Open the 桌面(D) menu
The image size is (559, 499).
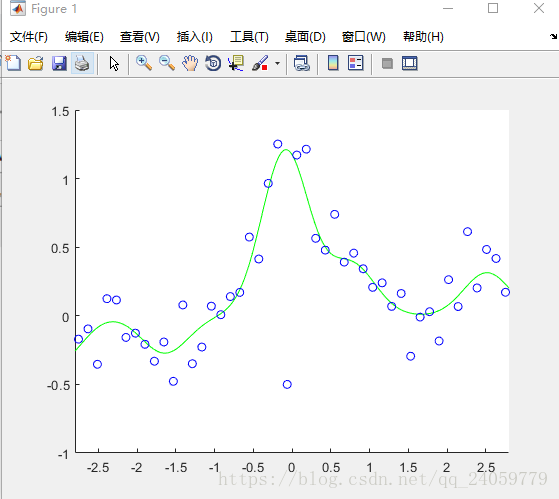pos(305,37)
